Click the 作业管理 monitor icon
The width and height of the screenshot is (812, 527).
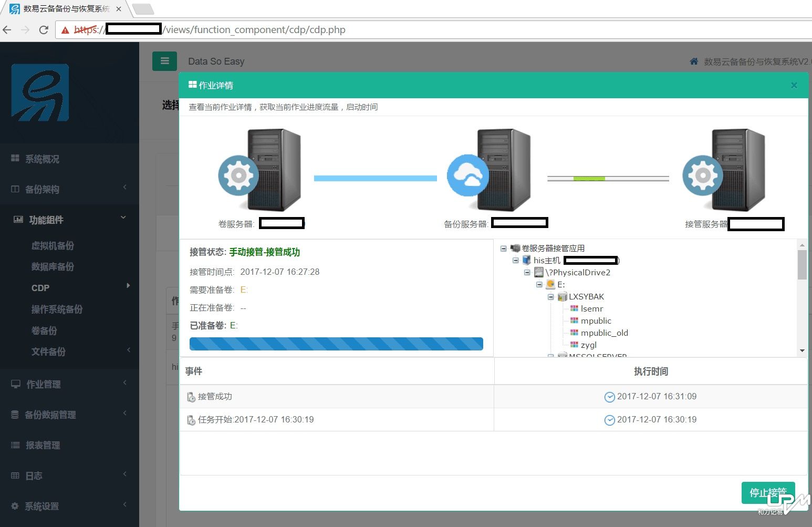click(x=16, y=384)
